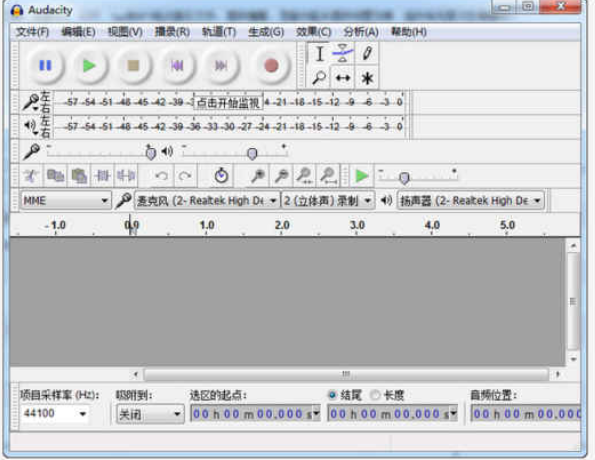Click the Sync-Lock clock icon

(x=221, y=176)
